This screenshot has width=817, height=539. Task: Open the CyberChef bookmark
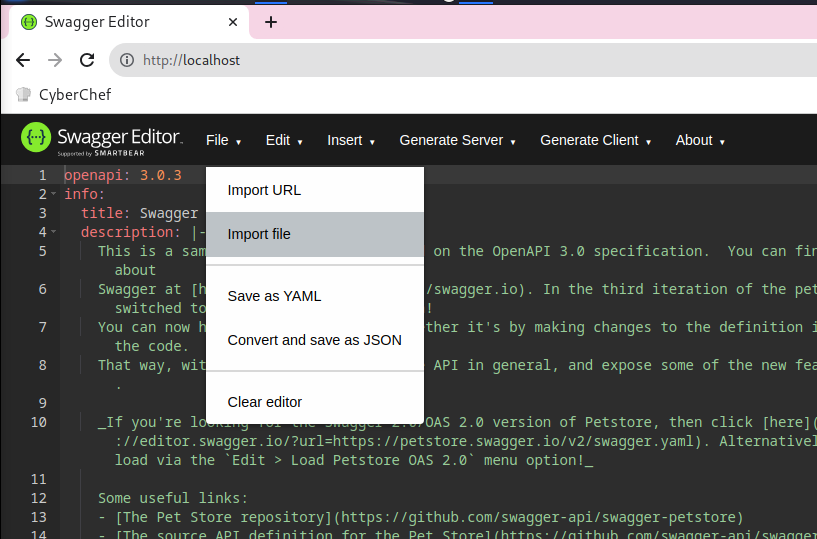coord(64,94)
